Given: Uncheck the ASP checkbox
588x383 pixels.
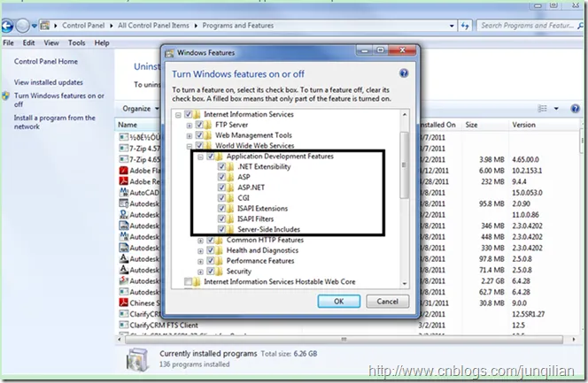Looking at the screenshot, I should pos(221,177).
